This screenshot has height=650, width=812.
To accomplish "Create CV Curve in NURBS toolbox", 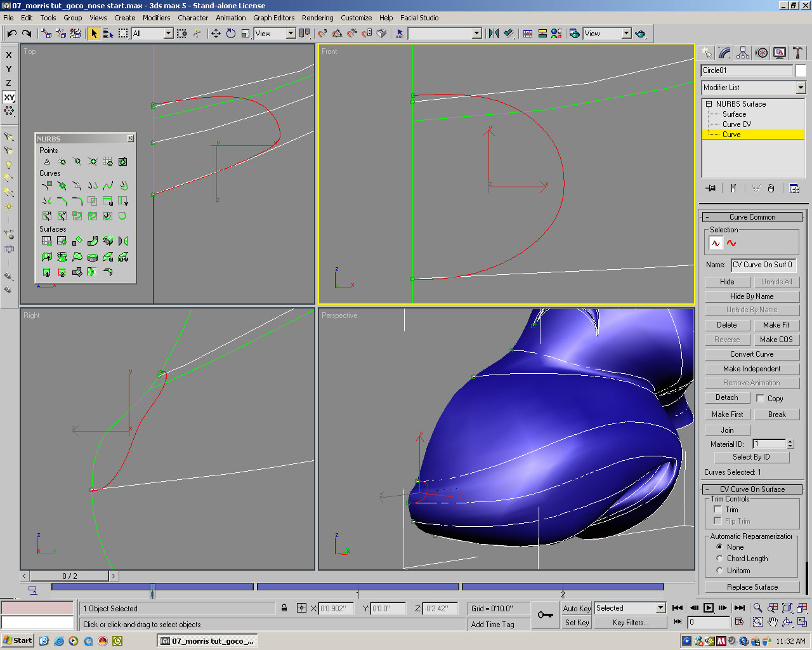I will [x=46, y=186].
